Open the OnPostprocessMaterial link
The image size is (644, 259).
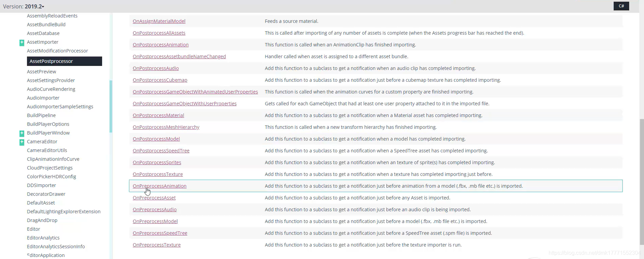click(158, 115)
